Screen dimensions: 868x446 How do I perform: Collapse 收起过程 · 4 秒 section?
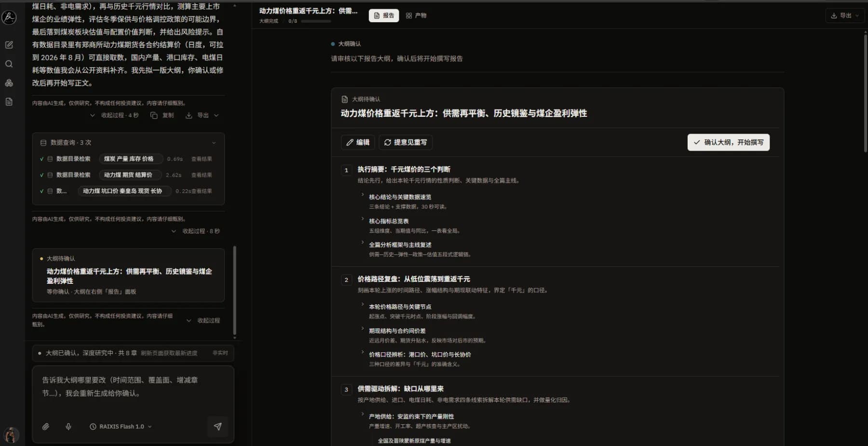click(114, 115)
